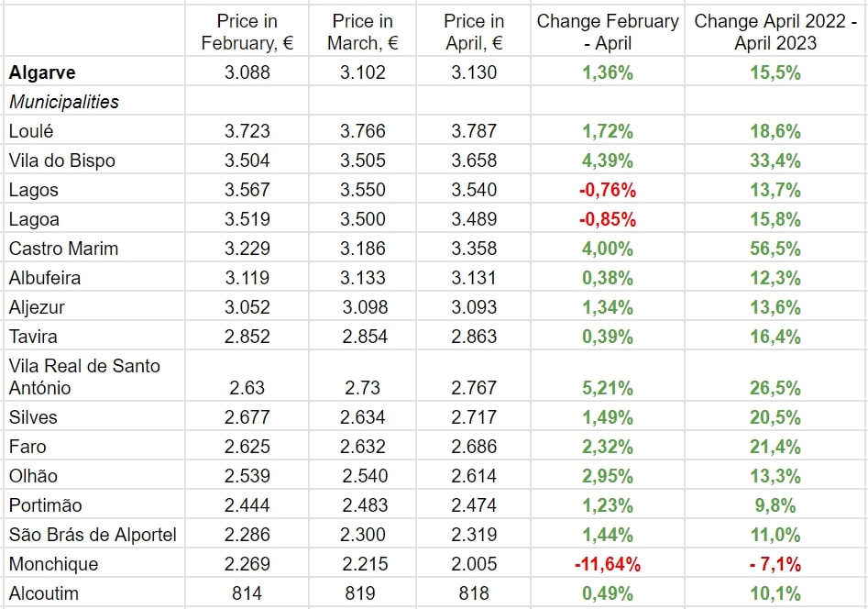Image resolution: width=868 pixels, height=609 pixels.
Task: Click the Municipalities subheading cell
Action: (64, 102)
